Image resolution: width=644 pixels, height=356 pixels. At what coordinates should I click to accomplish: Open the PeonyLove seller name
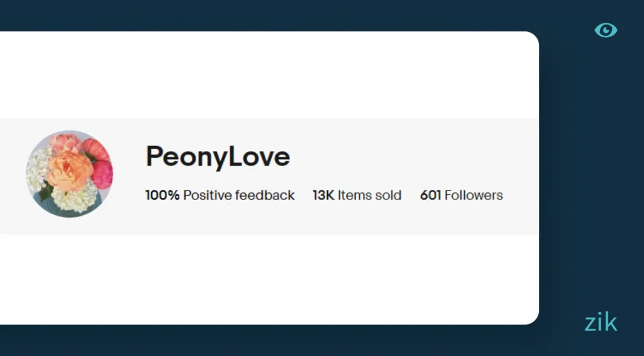218,157
